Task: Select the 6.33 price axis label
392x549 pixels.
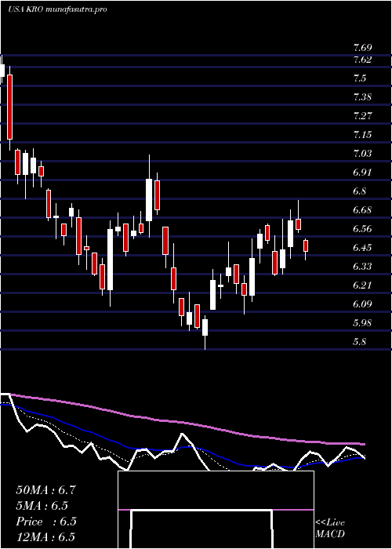Action: (362, 267)
